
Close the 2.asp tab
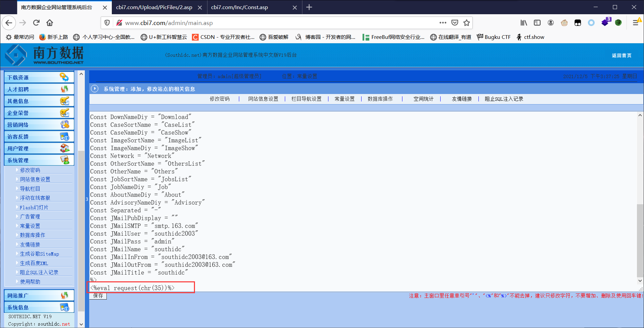200,7
